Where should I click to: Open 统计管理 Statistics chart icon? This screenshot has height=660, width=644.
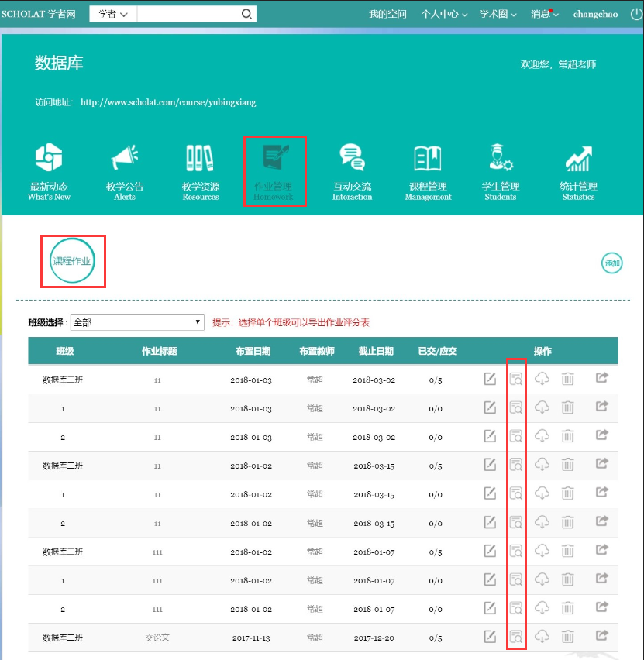(x=578, y=159)
